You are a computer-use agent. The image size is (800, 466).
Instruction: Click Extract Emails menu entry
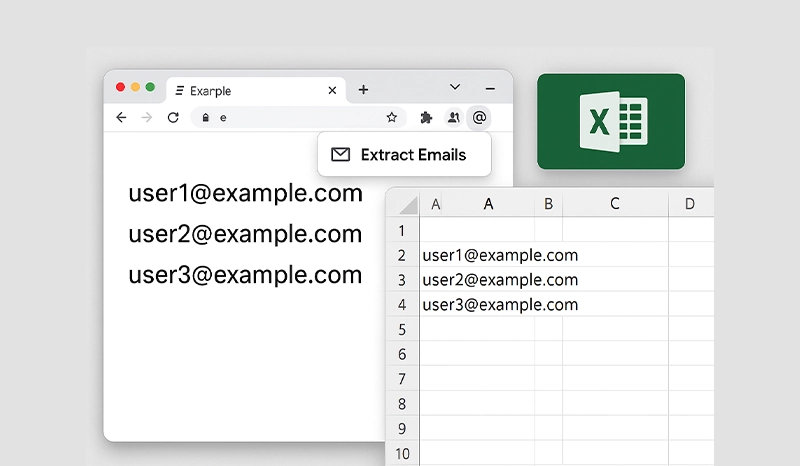[404, 154]
